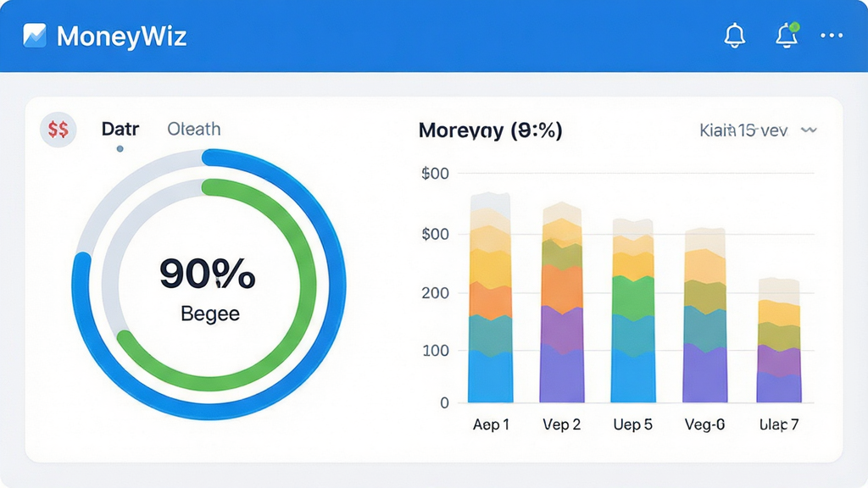Click the 100 y-axis label
Screen dimensions: 868x488
[x=436, y=350]
